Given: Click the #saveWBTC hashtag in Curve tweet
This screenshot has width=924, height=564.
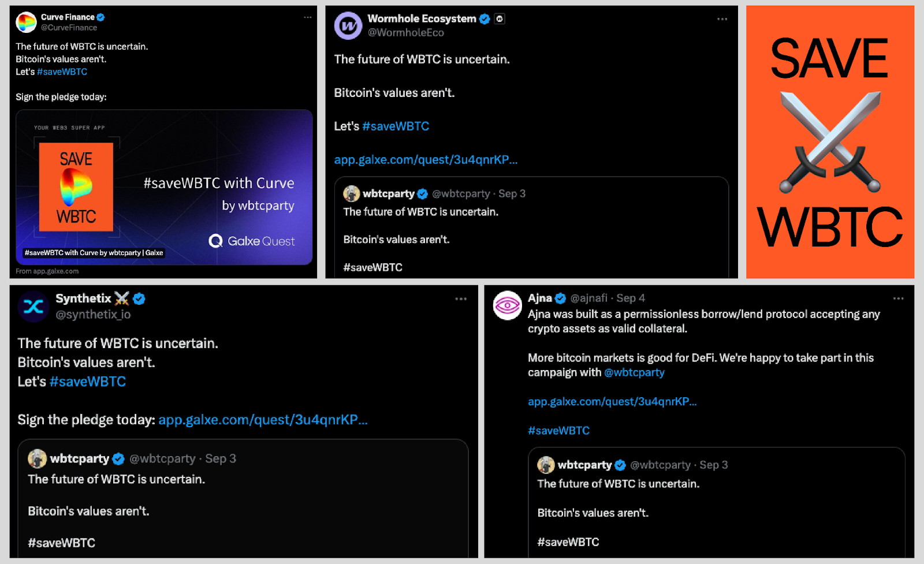Looking at the screenshot, I should [62, 72].
